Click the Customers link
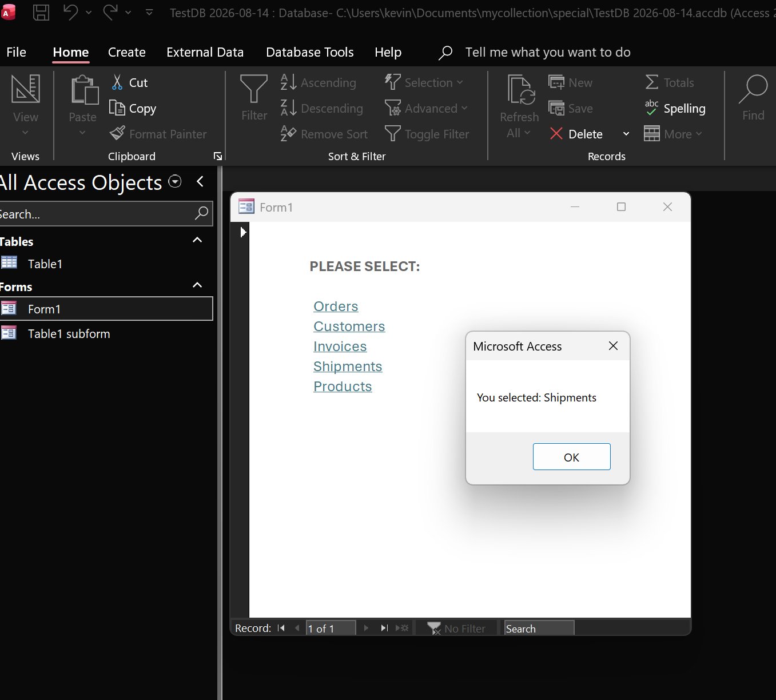 (x=349, y=326)
